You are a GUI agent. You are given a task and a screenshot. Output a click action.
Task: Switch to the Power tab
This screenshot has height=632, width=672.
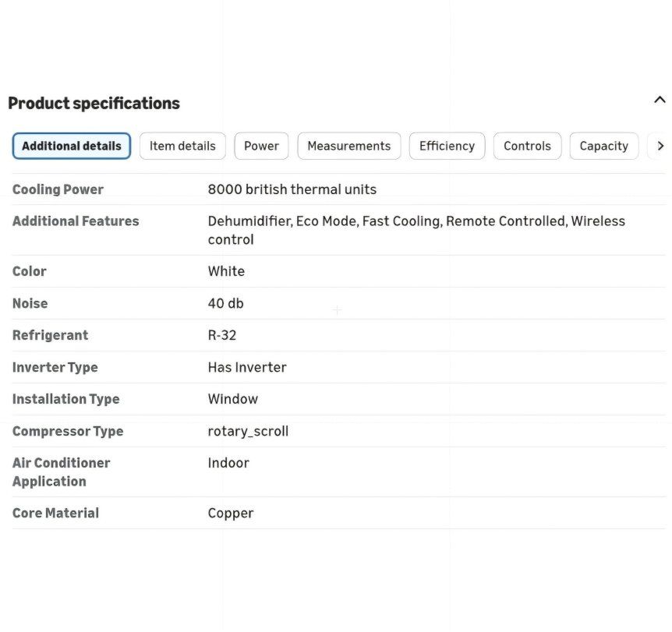(261, 146)
